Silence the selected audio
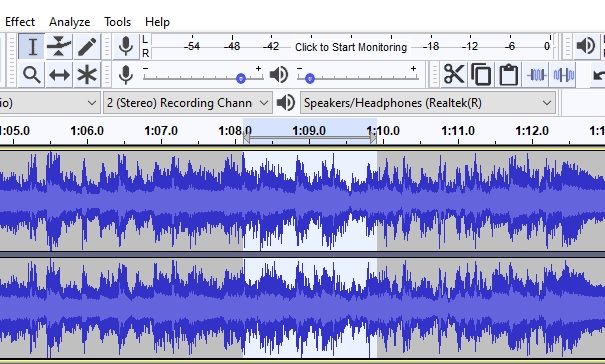This screenshot has width=605, height=364. tap(564, 74)
